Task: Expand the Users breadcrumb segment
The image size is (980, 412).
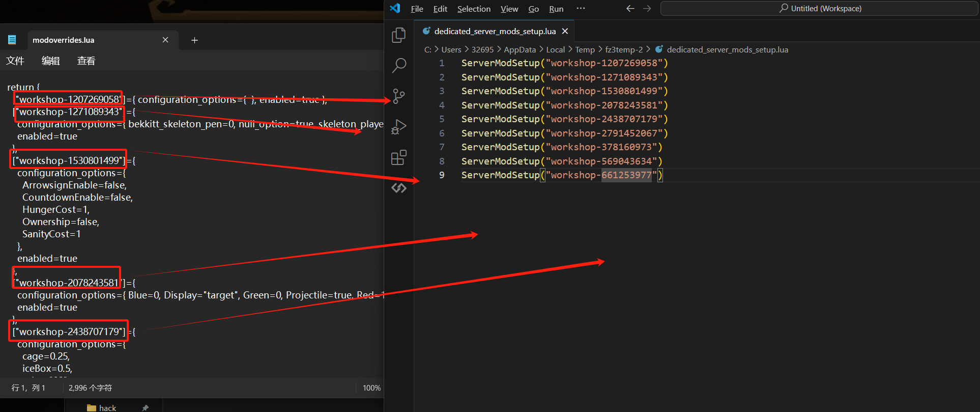Action: pyautogui.click(x=451, y=50)
